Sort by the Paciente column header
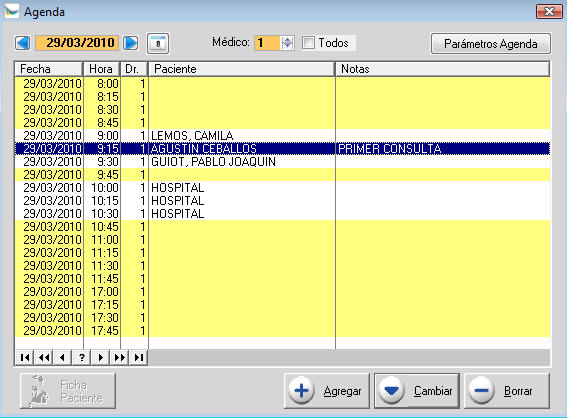567x418 pixels. 242,69
